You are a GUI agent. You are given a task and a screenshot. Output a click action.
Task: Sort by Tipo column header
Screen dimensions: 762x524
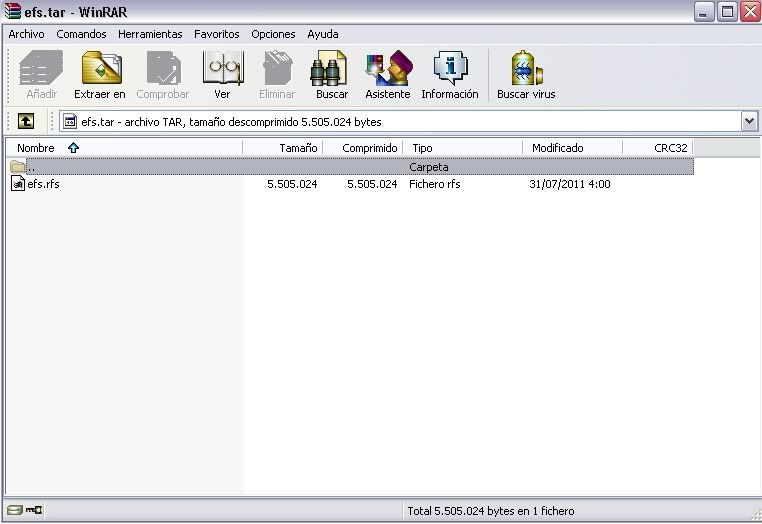pos(462,148)
